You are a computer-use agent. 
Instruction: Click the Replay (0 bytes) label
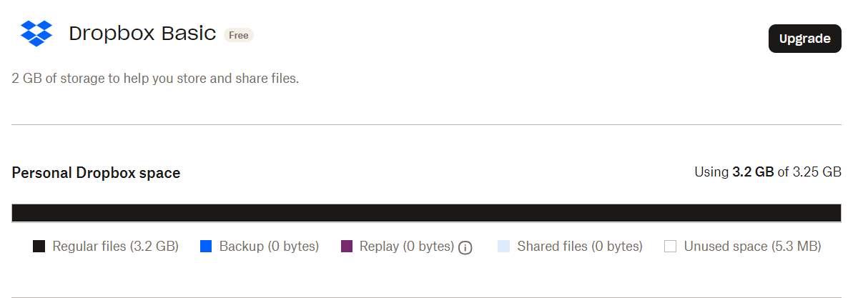(x=407, y=247)
